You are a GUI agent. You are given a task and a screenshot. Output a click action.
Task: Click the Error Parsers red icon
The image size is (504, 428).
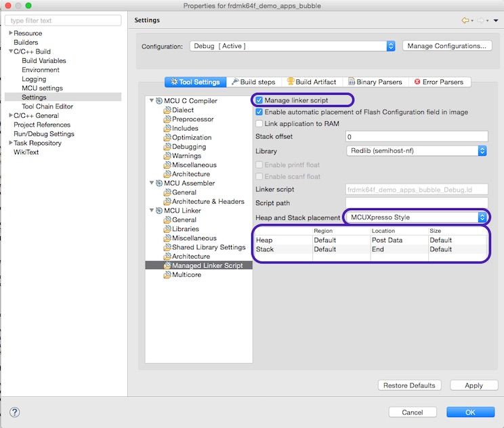click(x=417, y=82)
